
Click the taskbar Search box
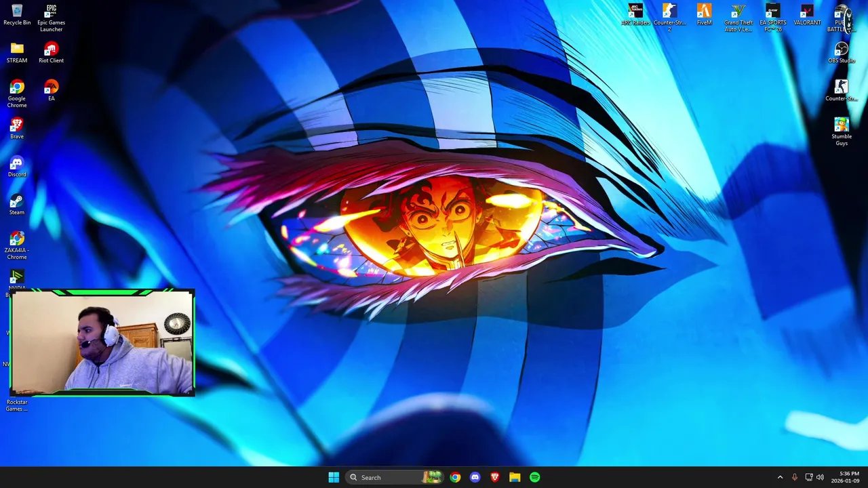pyautogui.click(x=395, y=477)
